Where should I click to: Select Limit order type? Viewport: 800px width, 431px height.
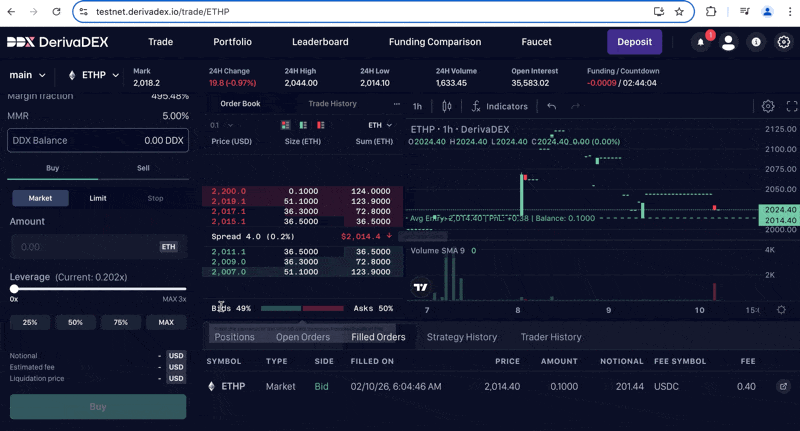tap(98, 198)
